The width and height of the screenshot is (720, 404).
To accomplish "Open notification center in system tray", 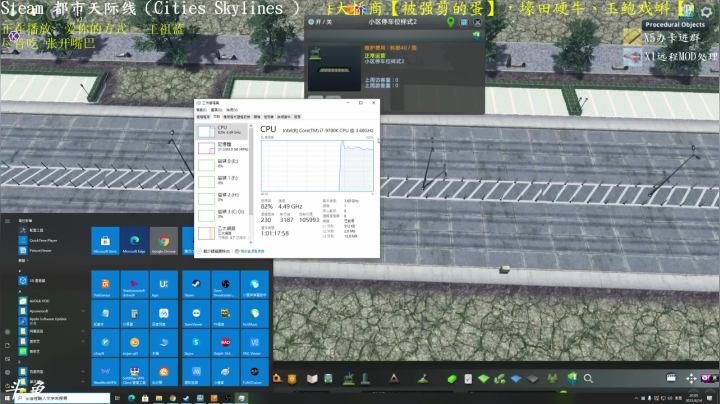I will (x=710, y=398).
